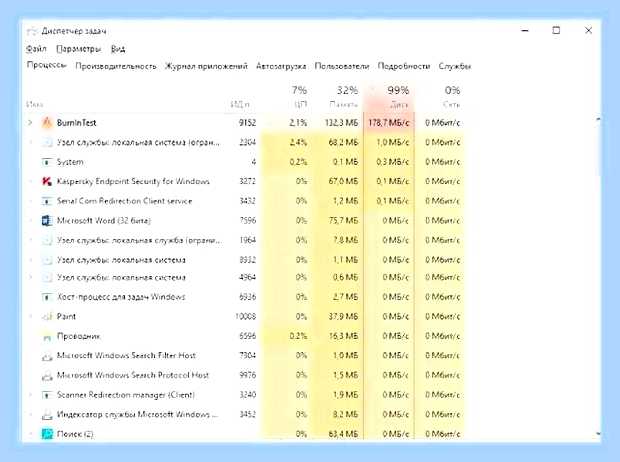Viewport: 620px width, 462px height.
Task: Click the gear icon of process 4964
Action: [x=47, y=277]
